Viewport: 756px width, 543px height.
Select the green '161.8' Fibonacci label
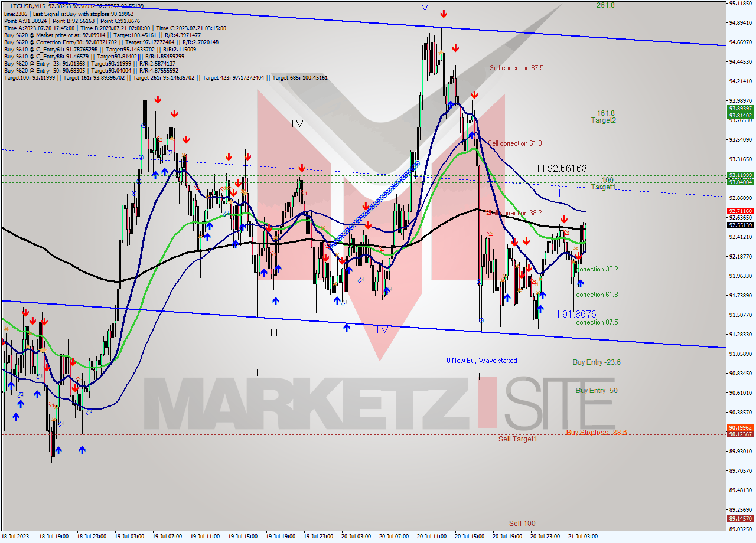pyautogui.click(x=605, y=113)
